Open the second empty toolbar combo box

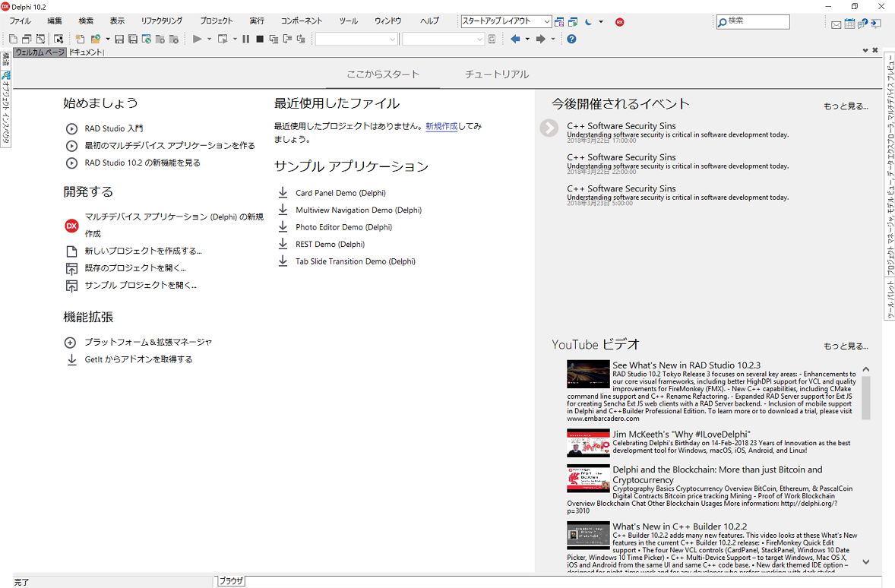point(444,39)
